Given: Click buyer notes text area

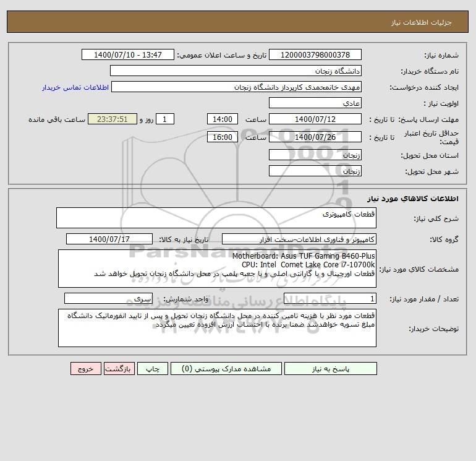Looking at the screenshot, I should [x=217, y=328].
